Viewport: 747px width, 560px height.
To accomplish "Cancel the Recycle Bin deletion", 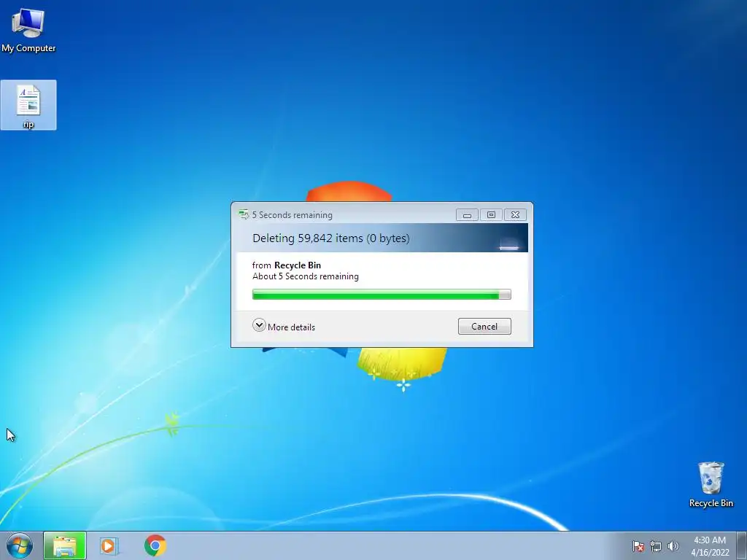I will click(x=484, y=326).
